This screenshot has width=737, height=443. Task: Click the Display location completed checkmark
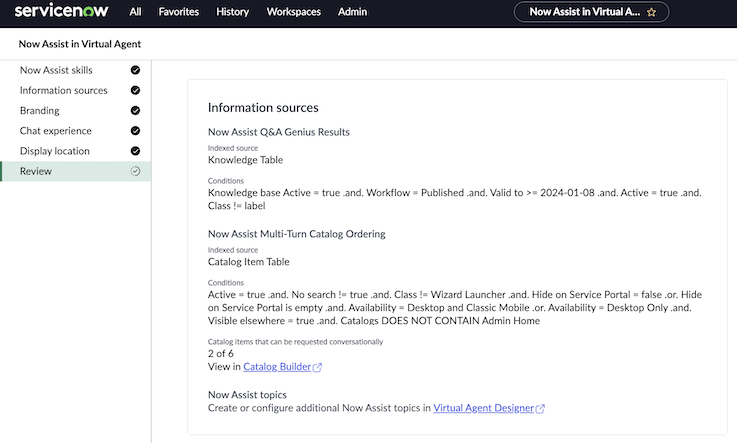[135, 151]
